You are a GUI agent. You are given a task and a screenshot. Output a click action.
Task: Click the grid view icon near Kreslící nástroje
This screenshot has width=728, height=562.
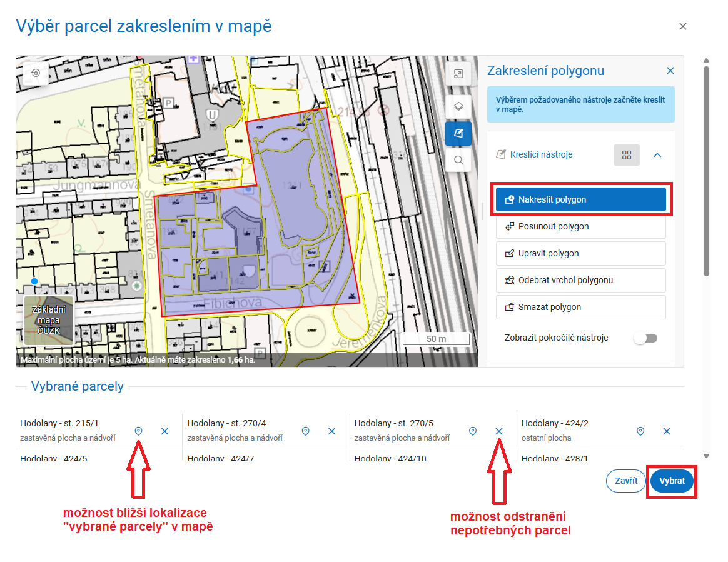(x=626, y=154)
